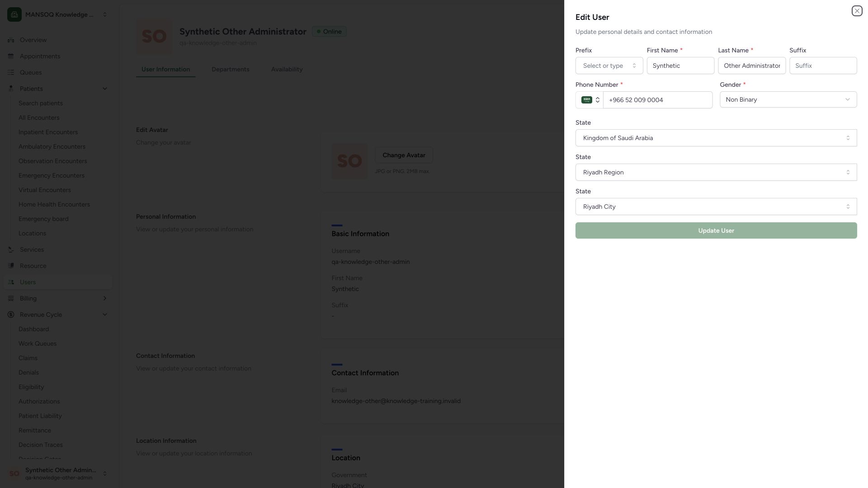
Task: Click the Resource sidebar icon
Action: click(x=11, y=266)
